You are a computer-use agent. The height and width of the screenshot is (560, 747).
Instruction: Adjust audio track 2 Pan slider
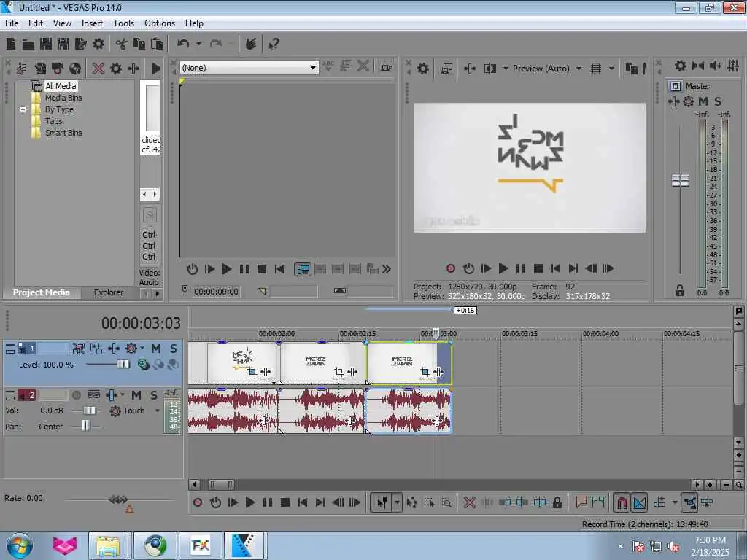tap(85, 425)
